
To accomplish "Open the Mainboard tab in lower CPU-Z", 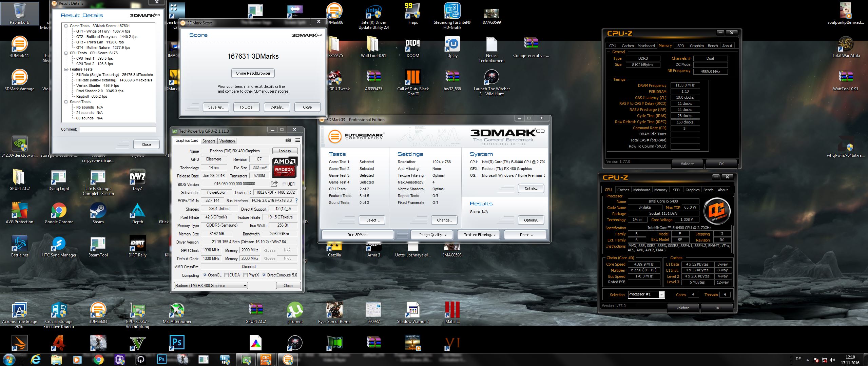I will point(642,190).
